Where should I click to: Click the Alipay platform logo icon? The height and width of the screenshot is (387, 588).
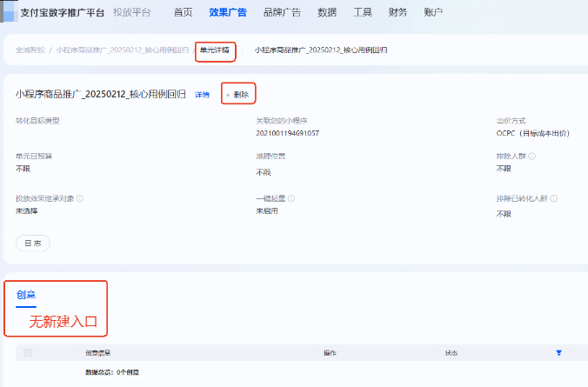[x=9, y=11]
